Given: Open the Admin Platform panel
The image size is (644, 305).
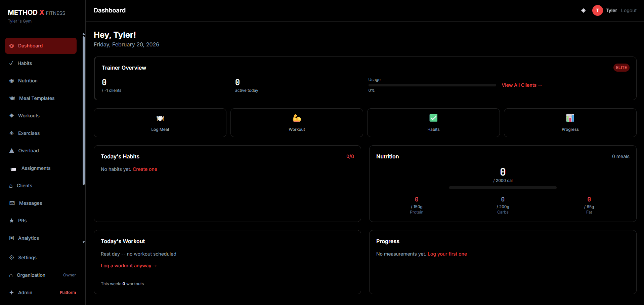Looking at the screenshot, I should (x=25, y=293).
